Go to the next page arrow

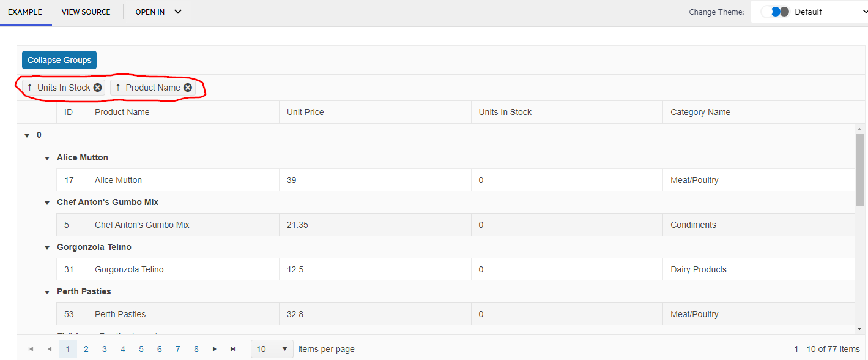click(215, 349)
